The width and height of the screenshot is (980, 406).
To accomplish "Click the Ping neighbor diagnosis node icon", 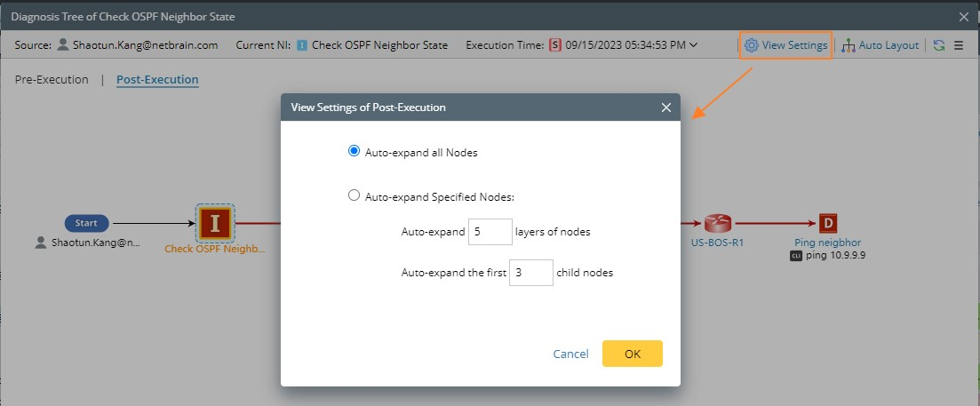I will click(x=828, y=223).
